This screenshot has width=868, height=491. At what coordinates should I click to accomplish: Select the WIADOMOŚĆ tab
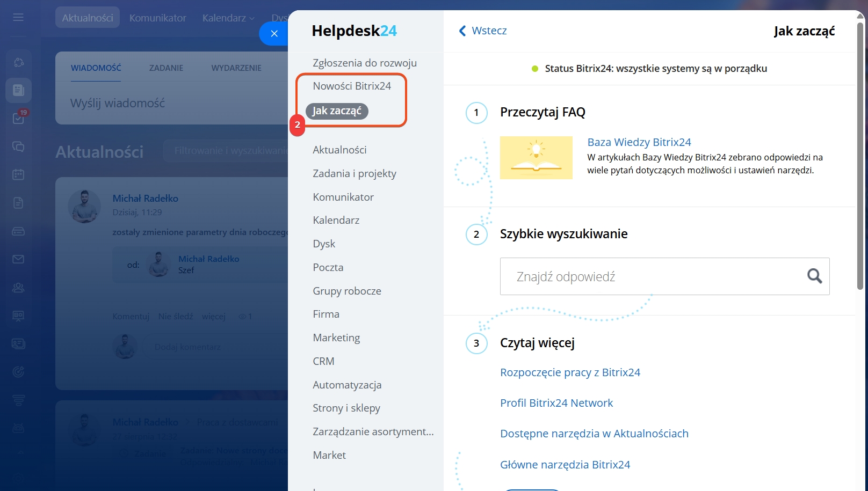[96, 68]
